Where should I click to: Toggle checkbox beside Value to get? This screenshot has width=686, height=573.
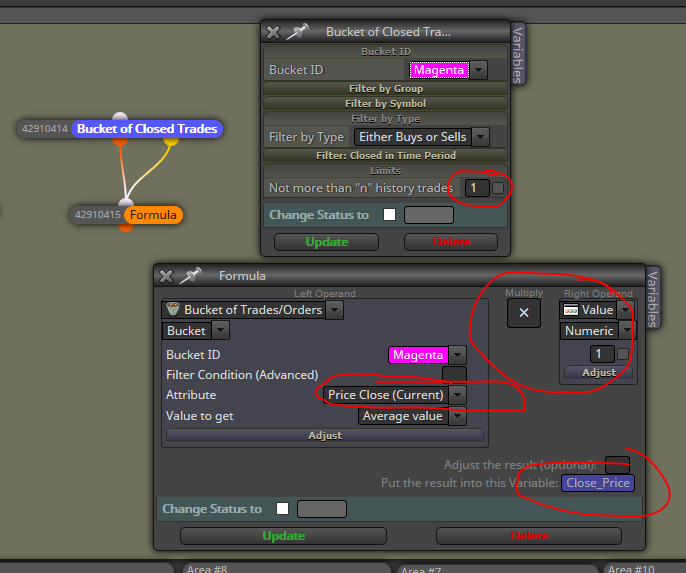(475, 416)
